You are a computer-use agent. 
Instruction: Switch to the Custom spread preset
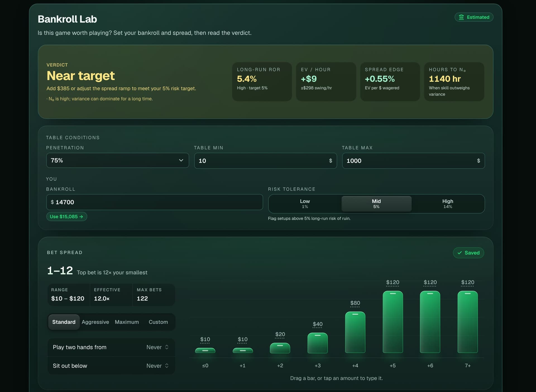pyautogui.click(x=158, y=322)
